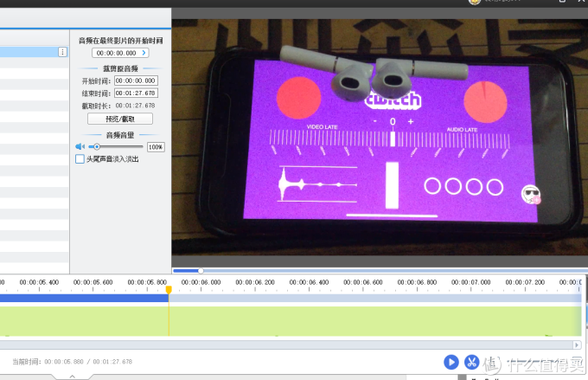This screenshot has width=588, height=380.
Task: Click the green audio waveform track
Action: 291,321
